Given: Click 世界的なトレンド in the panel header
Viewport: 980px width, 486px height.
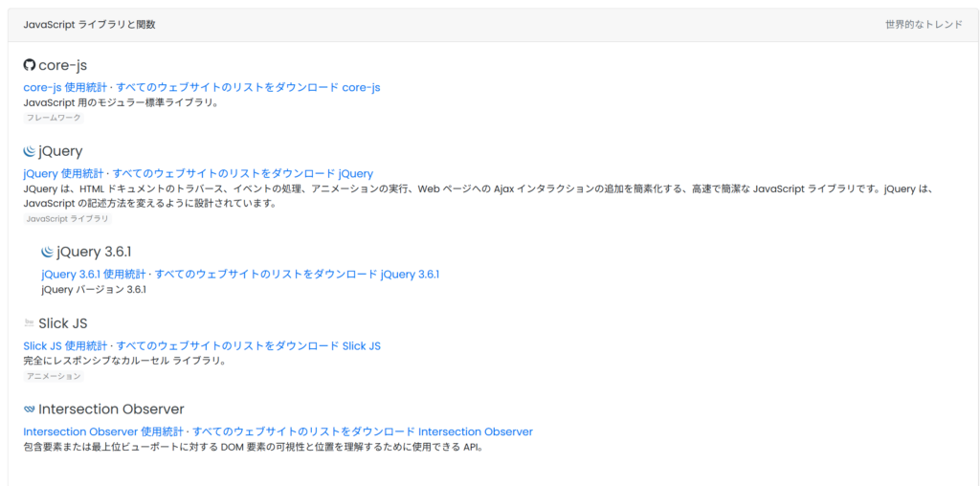Looking at the screenshot, I should click(924, 25).
